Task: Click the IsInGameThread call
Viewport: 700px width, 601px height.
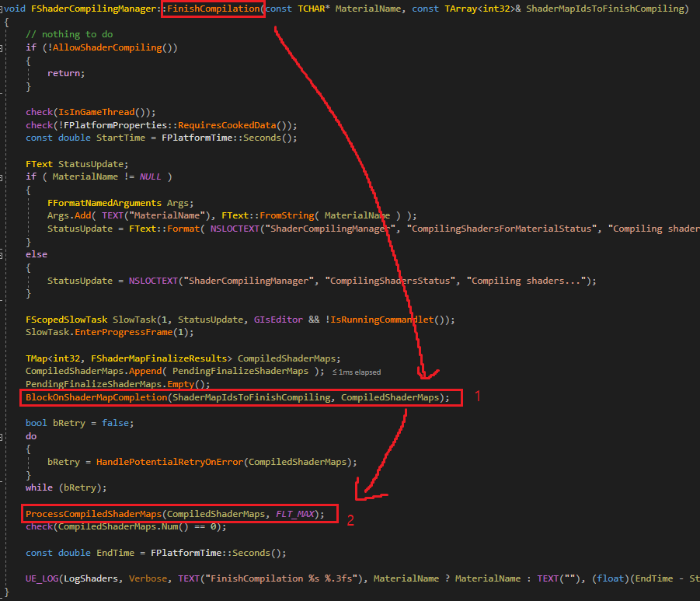Action: coord(96,112)
